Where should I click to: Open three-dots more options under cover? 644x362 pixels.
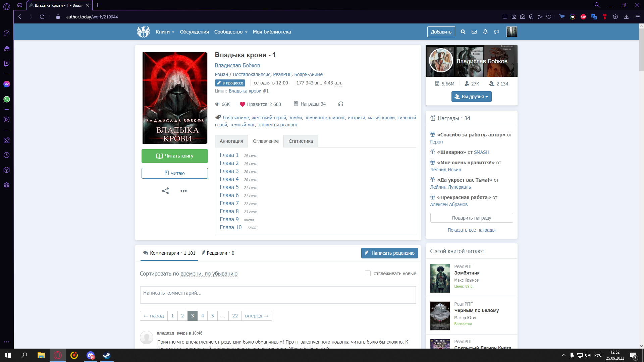[183, 191]
